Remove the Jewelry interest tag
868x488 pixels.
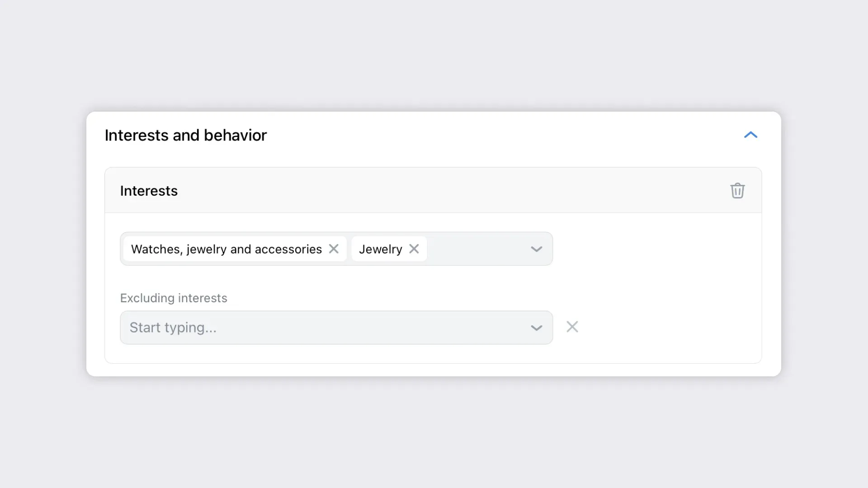(x=414, y=249)
